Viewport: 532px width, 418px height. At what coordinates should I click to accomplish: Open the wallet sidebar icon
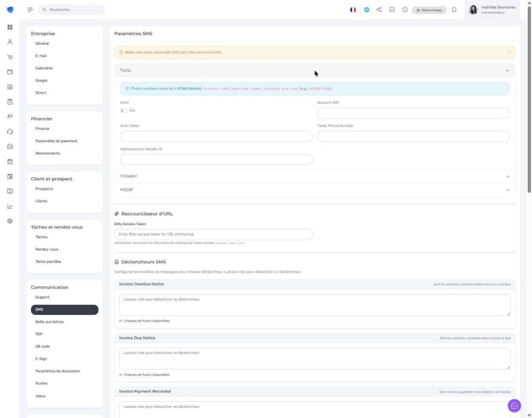pyautogui.click(x=10, y=72)
